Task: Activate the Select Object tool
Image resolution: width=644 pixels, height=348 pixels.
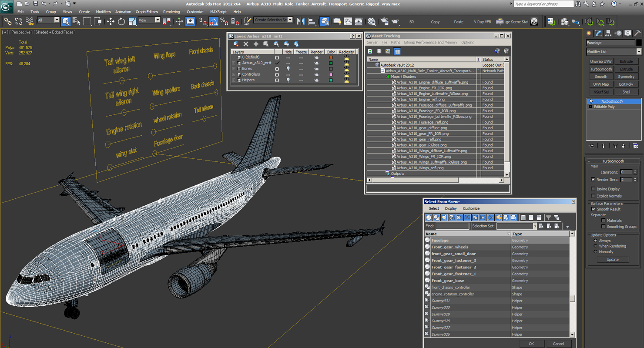Action: coord(66,21)
